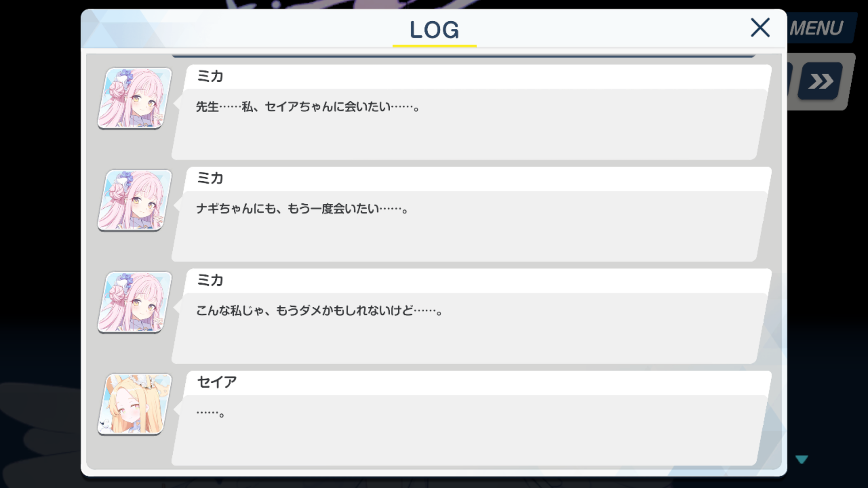The height and width of the screenshot is (488, 868).
Task: Click the teal down arrow indicator
Action: (802, 460)
